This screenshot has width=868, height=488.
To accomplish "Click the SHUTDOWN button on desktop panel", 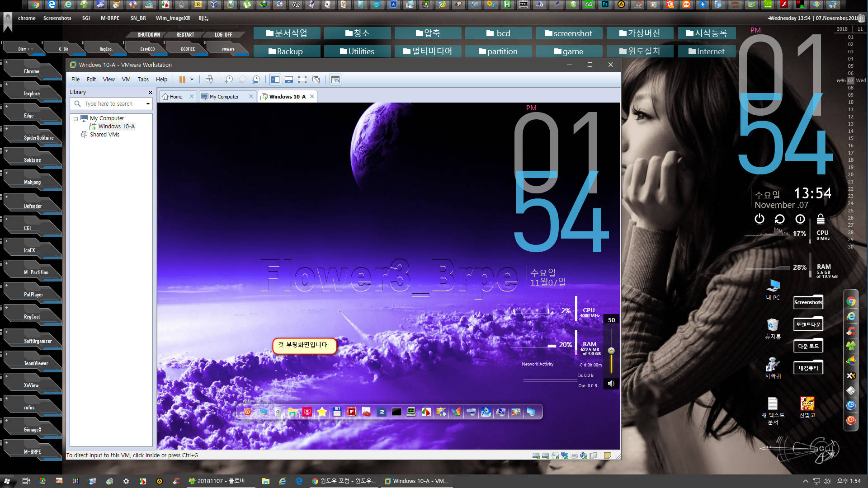I will point(148,35).
